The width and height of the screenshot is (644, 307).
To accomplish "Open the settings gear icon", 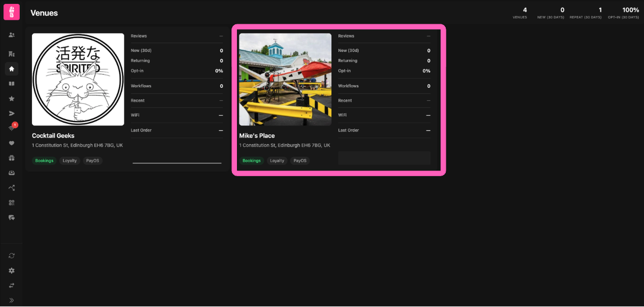I will (12, 271).
